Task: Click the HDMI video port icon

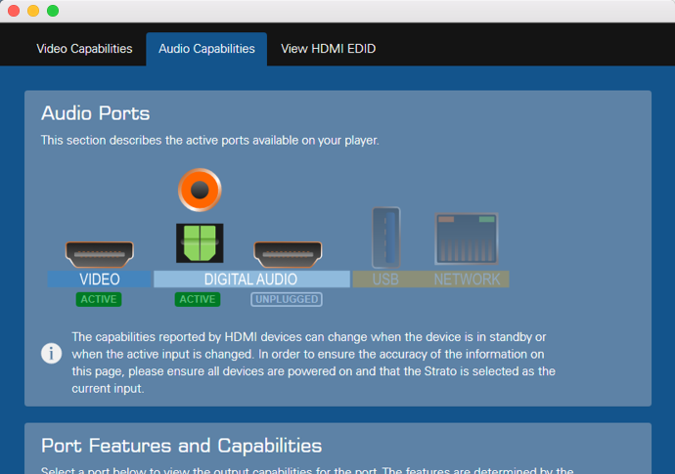Action: pos(99,253)
